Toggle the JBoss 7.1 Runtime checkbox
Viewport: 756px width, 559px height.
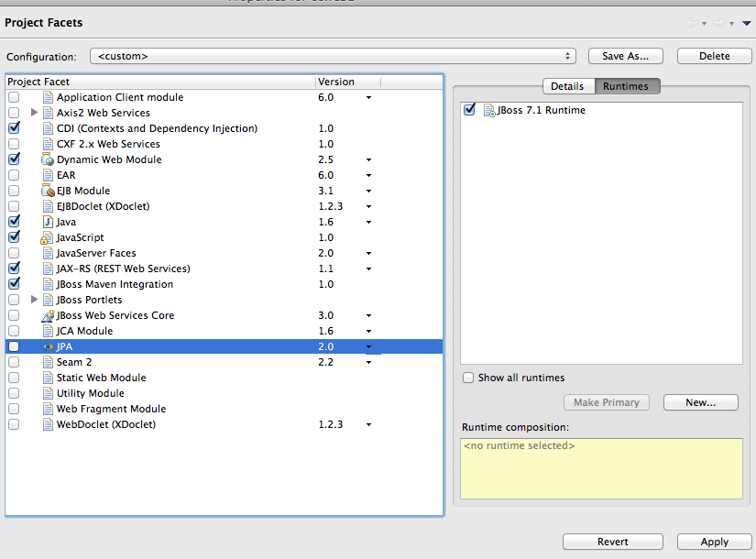(469, 110)
